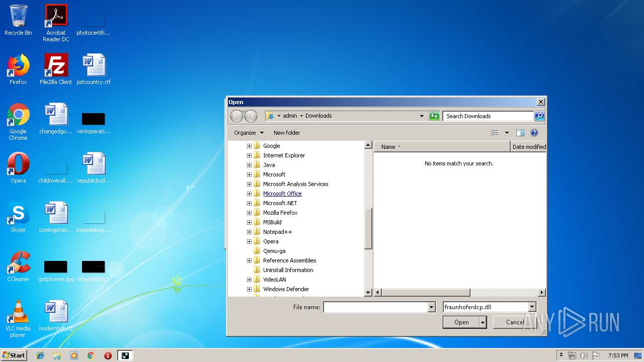Screen dimensions: 644x362
Task: Select the Firefox desktop shortcut
Action: (x=18, y=69)
